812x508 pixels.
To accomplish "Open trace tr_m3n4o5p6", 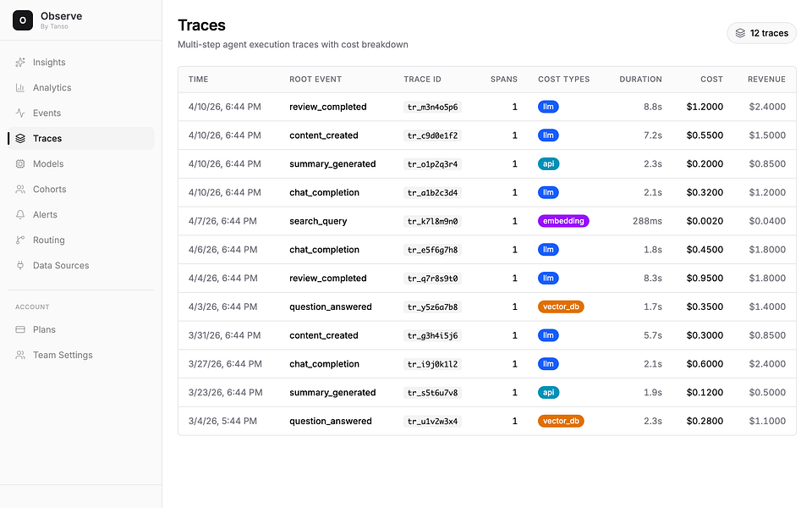I will [x=432, y=108].
